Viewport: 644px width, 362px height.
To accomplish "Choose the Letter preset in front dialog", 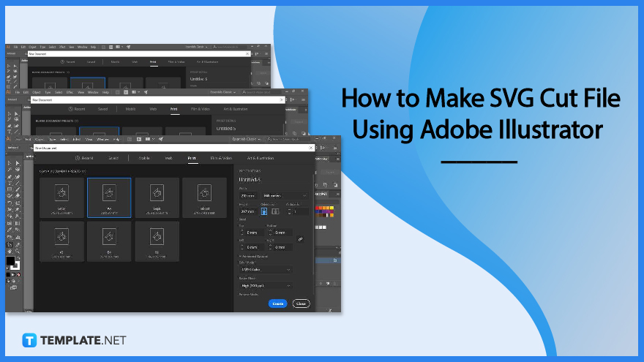I will (x=61, y=198).
